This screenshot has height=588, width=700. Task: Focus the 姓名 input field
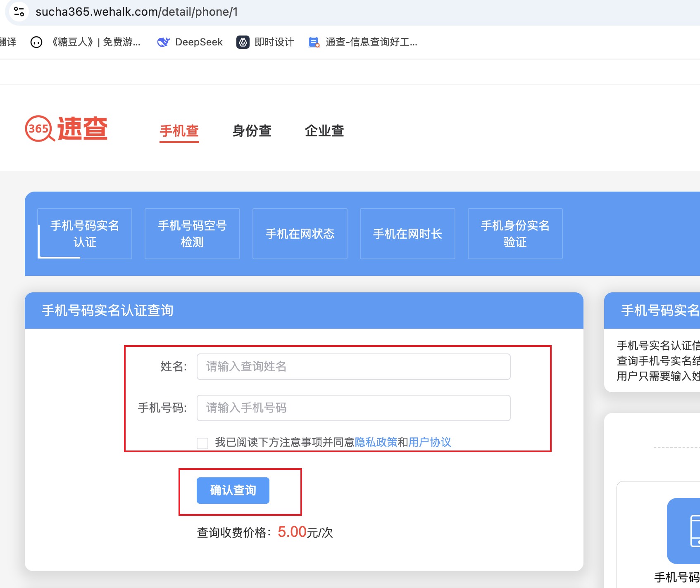coord(353,367)
